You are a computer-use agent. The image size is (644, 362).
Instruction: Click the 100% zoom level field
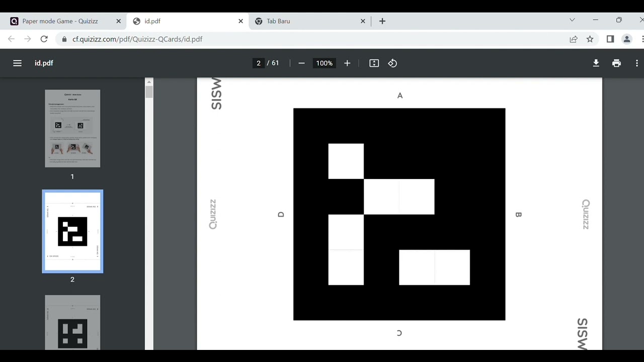[324, 63]
